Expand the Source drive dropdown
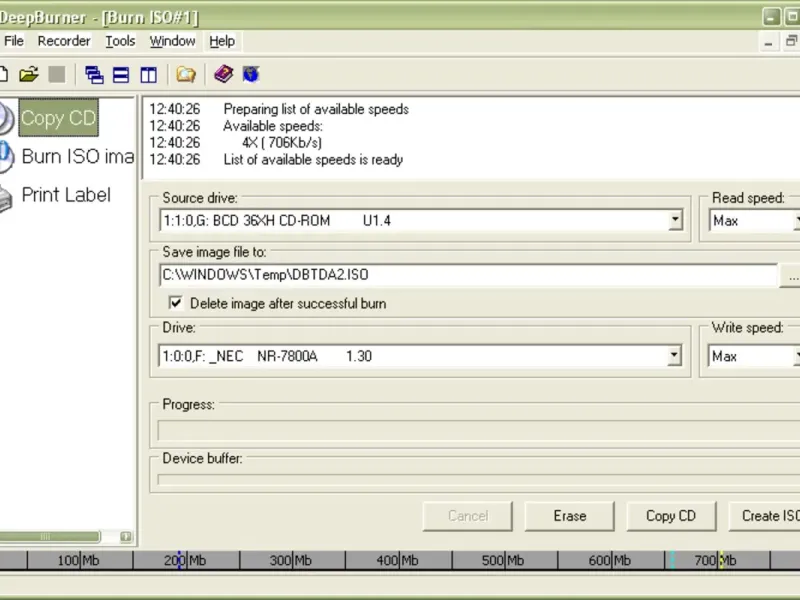 click(675, 220)
